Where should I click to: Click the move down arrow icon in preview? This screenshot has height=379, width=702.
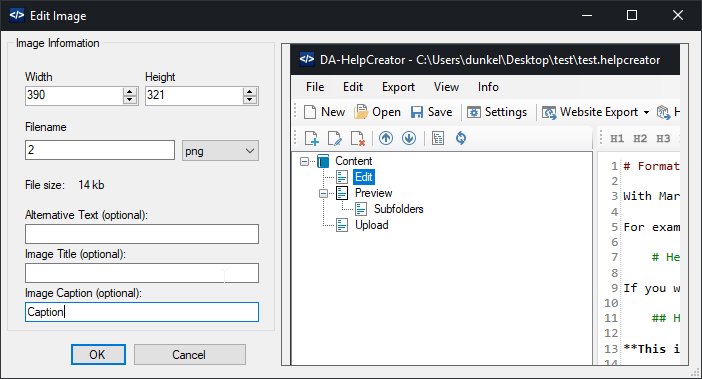tap(409, 138)
